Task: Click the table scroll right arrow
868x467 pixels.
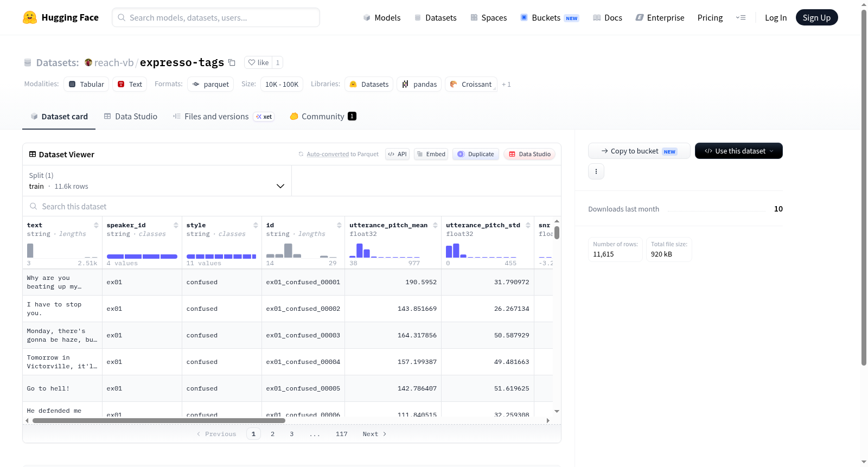Action: pos(548,420)
